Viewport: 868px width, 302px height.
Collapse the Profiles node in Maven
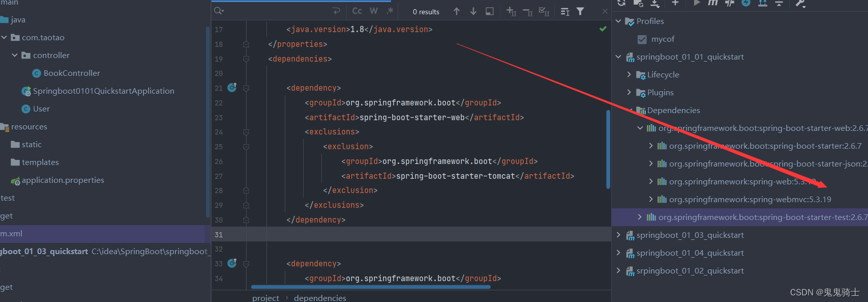click(x=618, y=21)
